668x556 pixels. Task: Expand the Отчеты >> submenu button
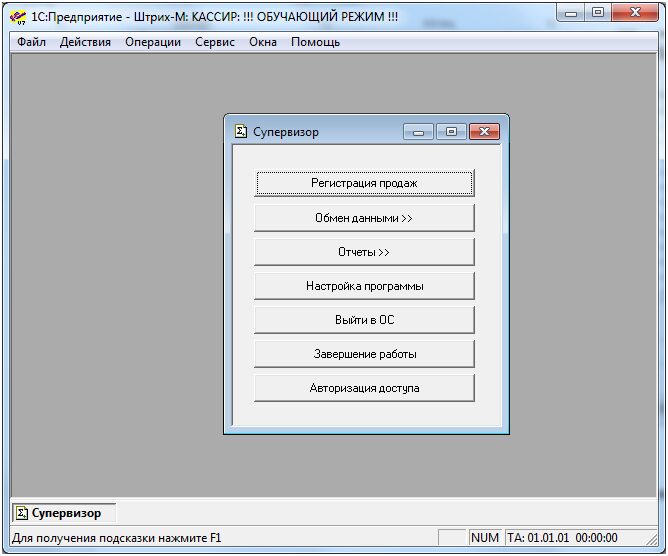click(364, 252)
